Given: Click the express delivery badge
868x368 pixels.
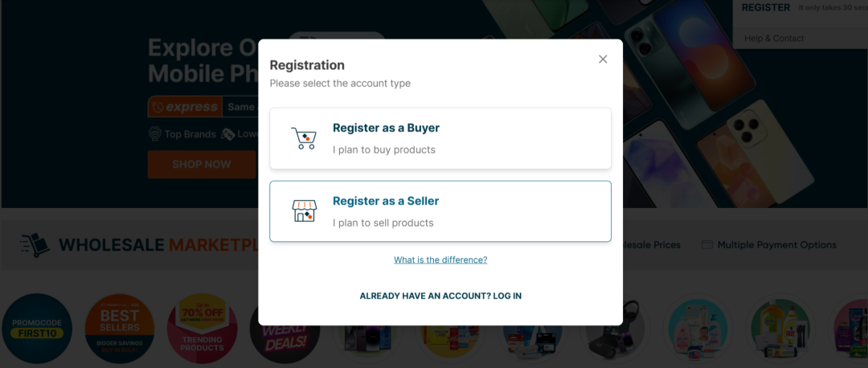Looking at the screenshot, I should 185,107.
